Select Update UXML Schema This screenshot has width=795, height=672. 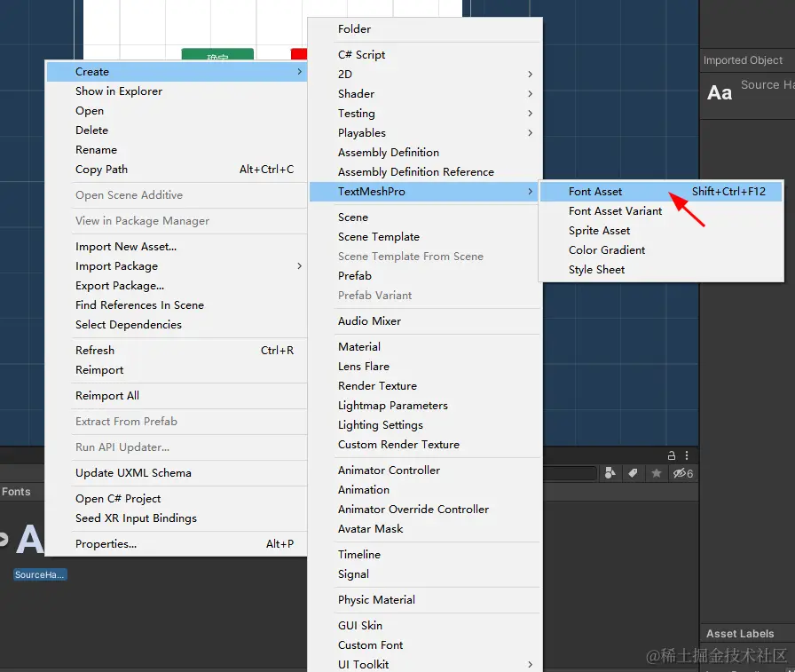[x=177, y=472]
